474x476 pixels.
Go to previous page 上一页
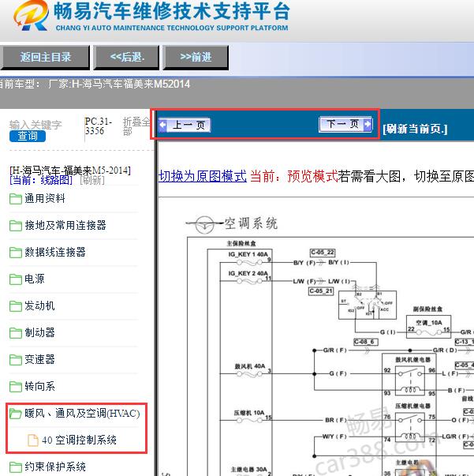coord(185,125)
